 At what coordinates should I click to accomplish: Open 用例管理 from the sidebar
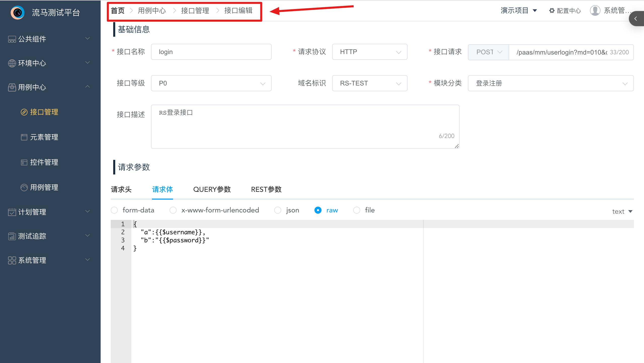[45, 187]
